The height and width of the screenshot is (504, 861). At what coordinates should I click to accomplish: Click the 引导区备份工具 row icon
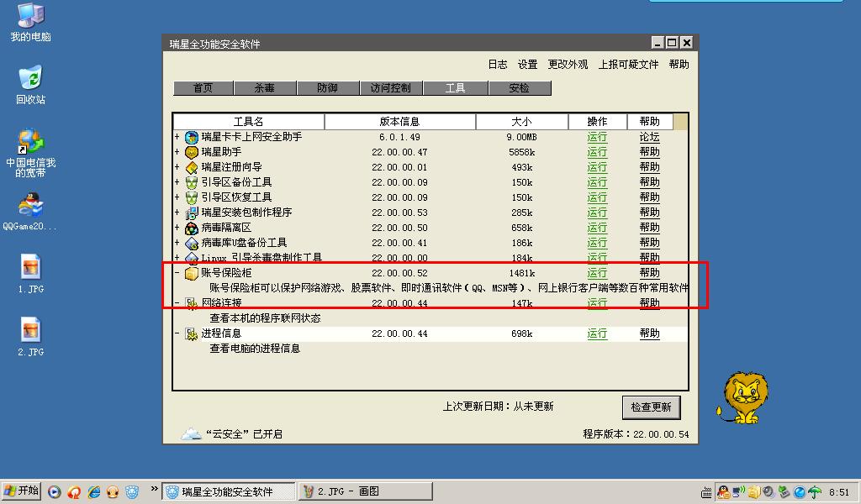tap(191, 182)
